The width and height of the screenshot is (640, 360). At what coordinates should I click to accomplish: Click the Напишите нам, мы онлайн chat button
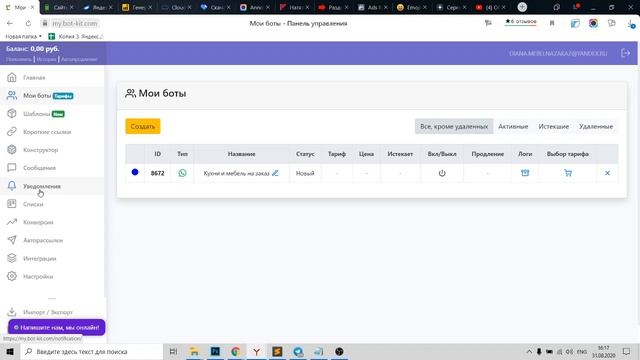pyautogui.click(x=57, y=327)
